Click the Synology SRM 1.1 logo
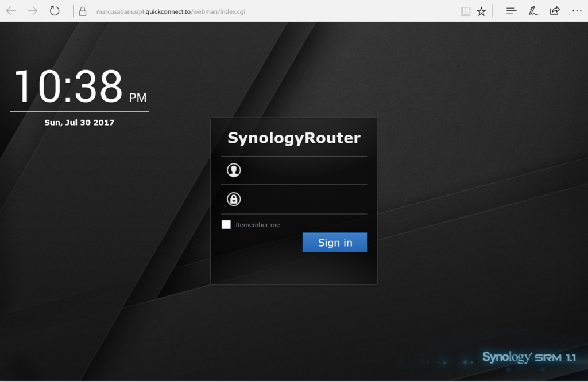588x382 pixels. pyautogui.click(x=529, y=357)
